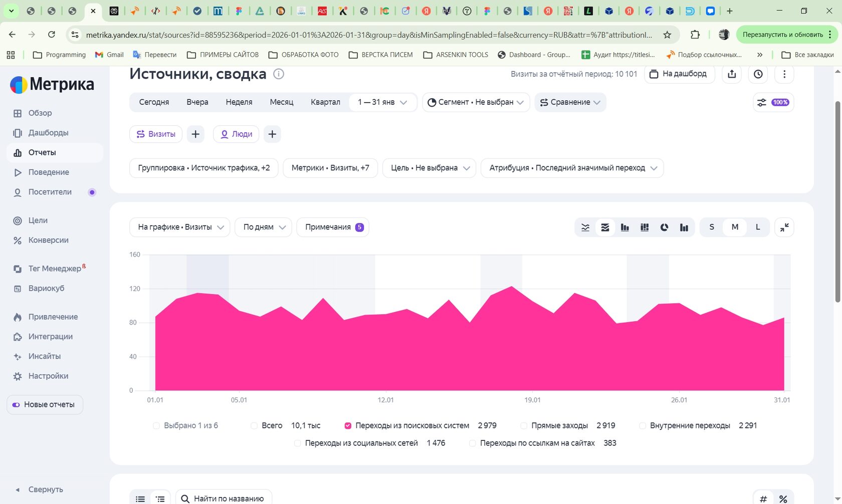842x504 pixels.
Task: Enable Переходы из социальных сетей series
Action: pos(297,443)
